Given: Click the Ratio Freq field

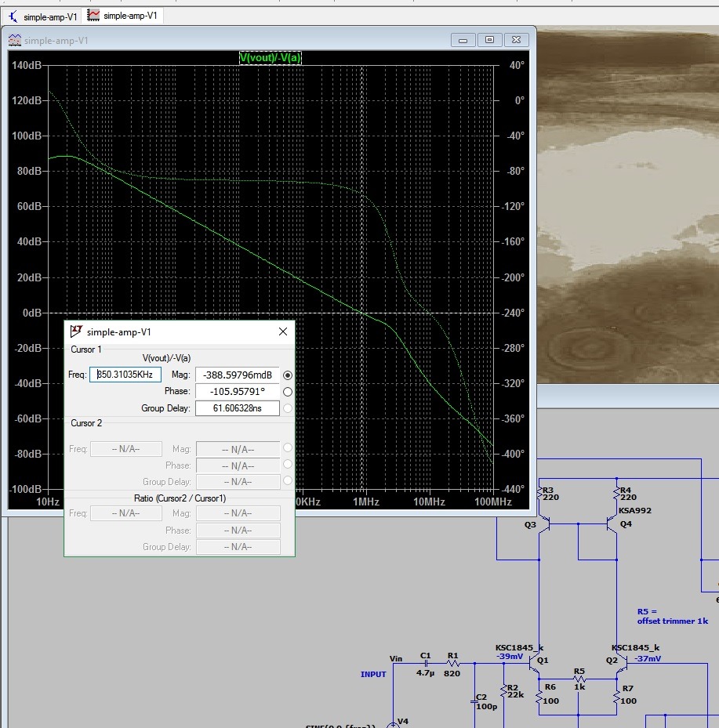Looking at the screenshot, I should point(126,513).
